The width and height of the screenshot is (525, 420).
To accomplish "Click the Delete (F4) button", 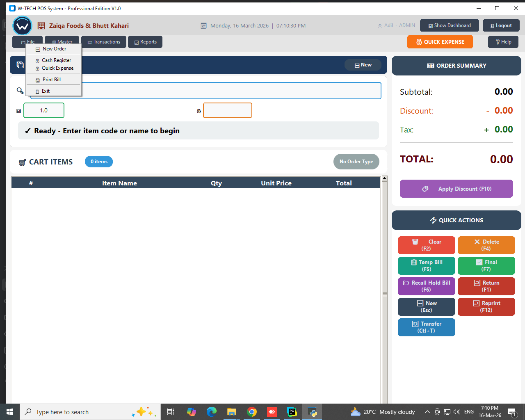I will click(486, 245).
